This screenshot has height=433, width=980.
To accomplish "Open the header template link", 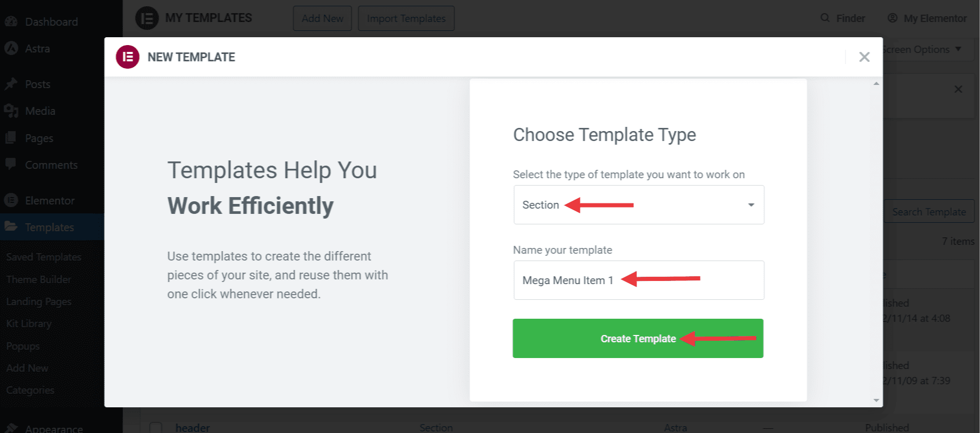I will point(192,428).
